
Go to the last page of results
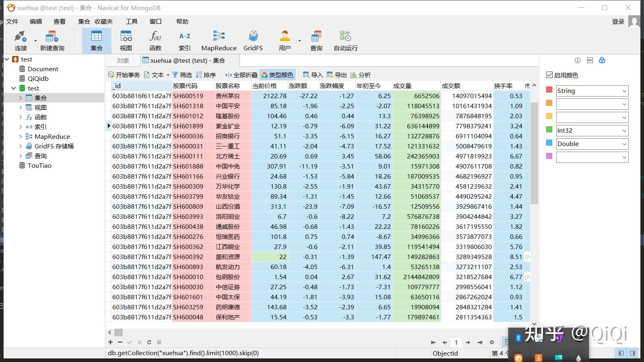point(480,342)
